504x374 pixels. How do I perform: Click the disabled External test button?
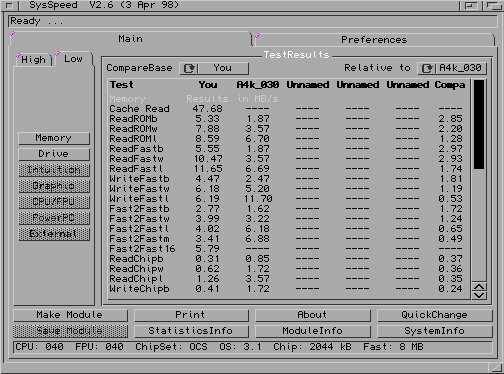(54, 234)
